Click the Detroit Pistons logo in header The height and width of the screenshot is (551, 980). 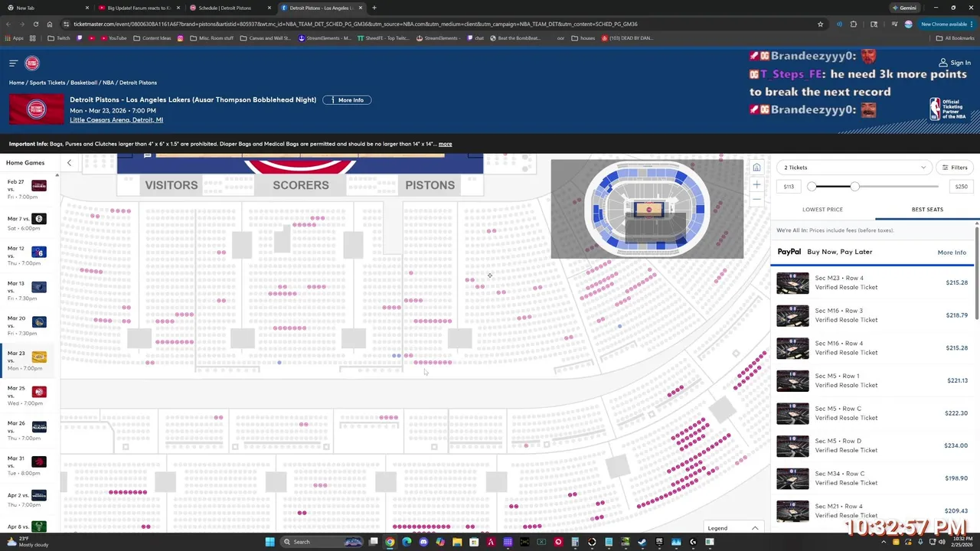pyautogui.click(x=32, y=63)
